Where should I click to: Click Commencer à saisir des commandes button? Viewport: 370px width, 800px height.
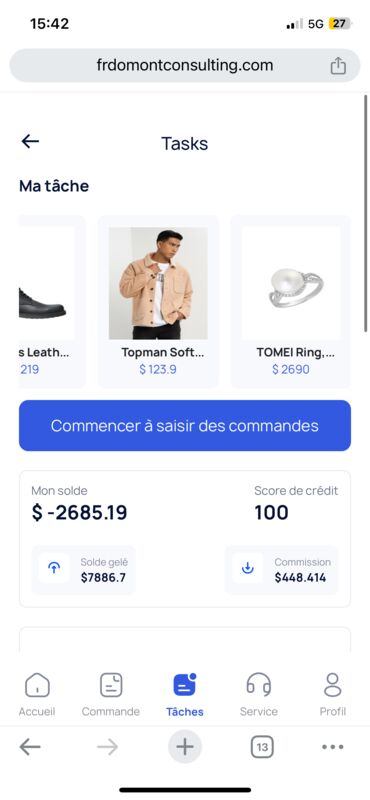click(185, 426)
